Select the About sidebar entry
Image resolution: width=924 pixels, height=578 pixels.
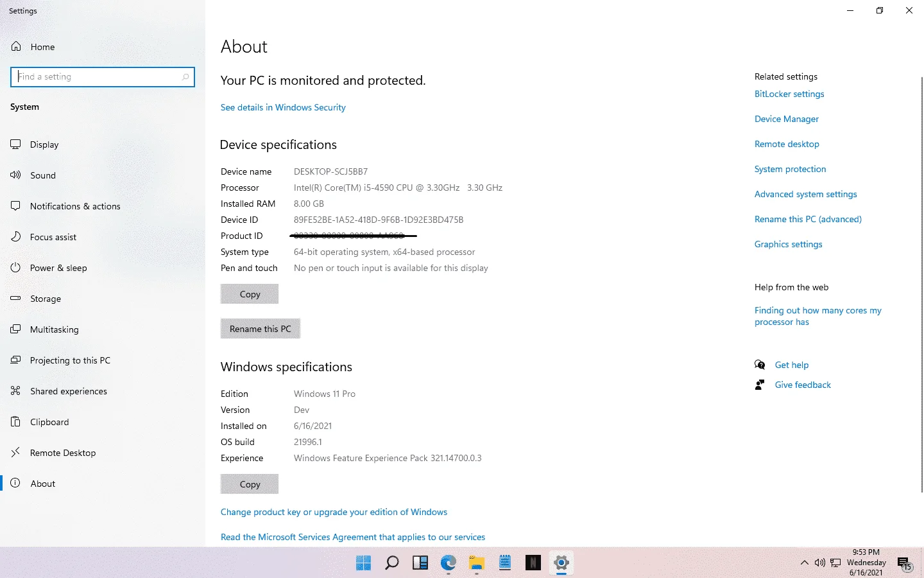(x=103, y=484)
